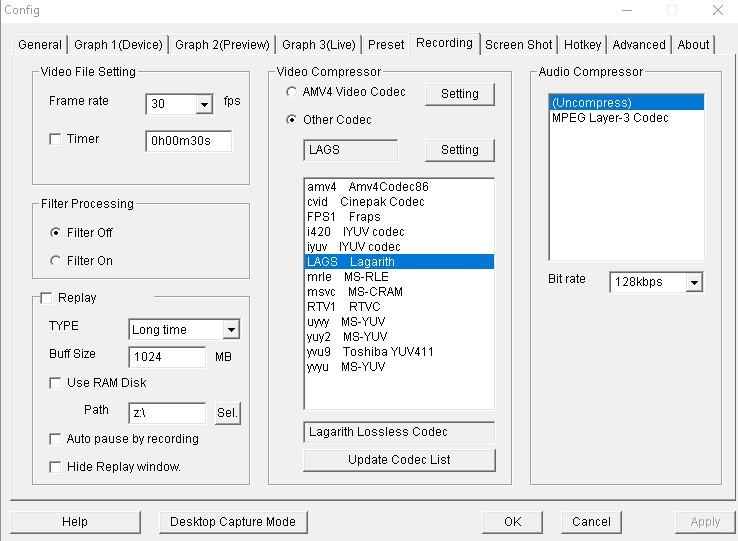Click the LAGS codec name field
The image size is (738, 541).
(351, 150)
